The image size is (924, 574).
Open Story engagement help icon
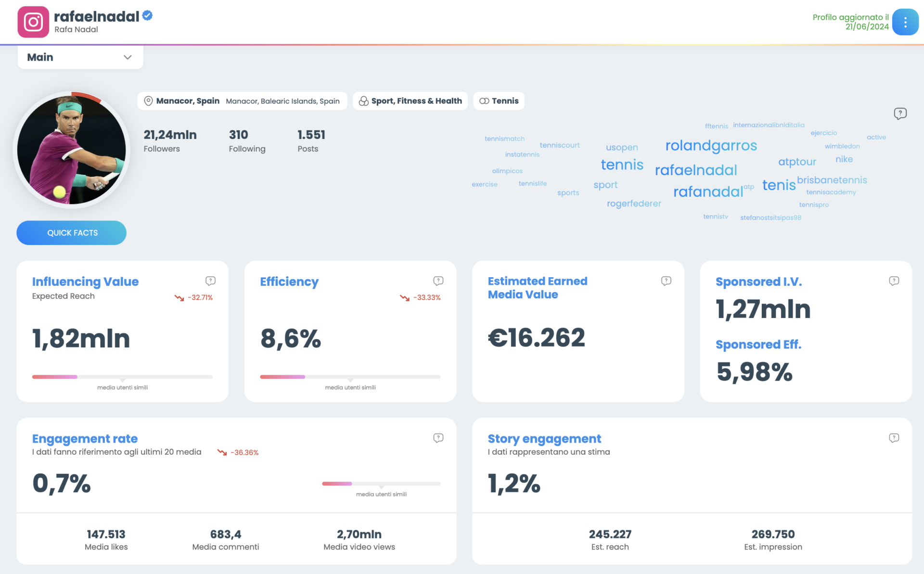pyautogui.click(x=894, y=438)
